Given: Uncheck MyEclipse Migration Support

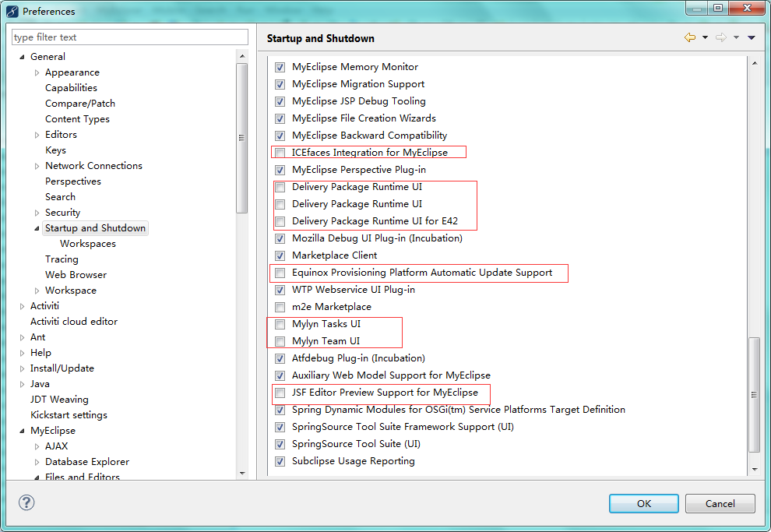Looking at the screenshot, I should (280, 84).
